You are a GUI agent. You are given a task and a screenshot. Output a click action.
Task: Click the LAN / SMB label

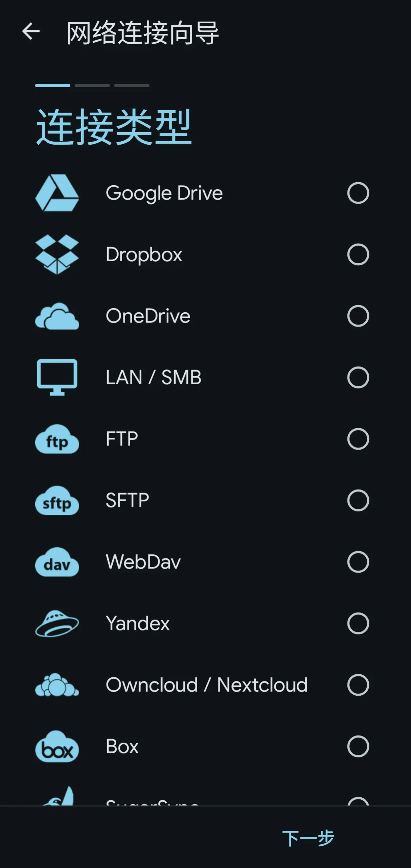[154, 377]
